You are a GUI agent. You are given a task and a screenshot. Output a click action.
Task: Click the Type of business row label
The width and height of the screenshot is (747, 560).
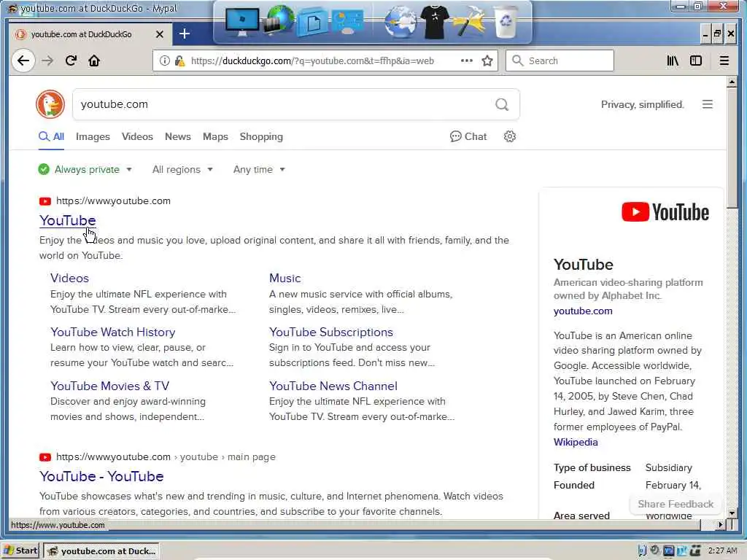[592, 467]
